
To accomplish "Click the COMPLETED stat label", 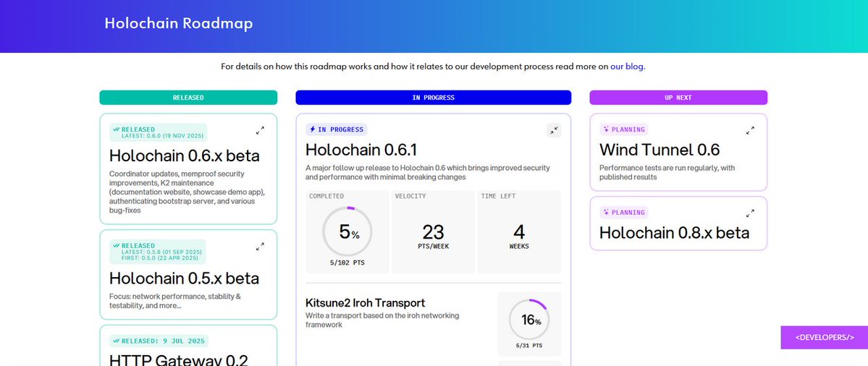I will coord(326,196).
